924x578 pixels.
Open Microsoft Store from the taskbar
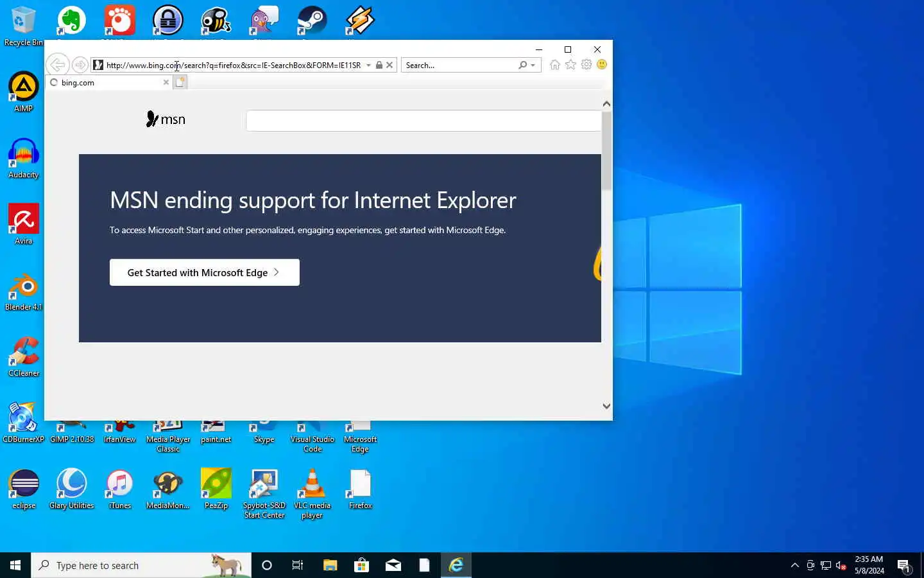coord(361,565)
